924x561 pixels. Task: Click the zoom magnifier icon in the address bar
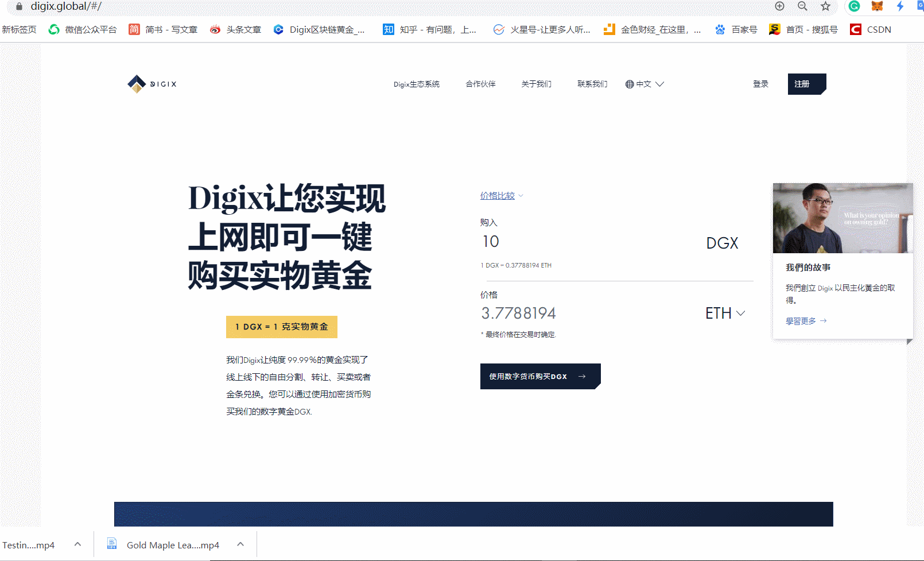coord(802,6)
